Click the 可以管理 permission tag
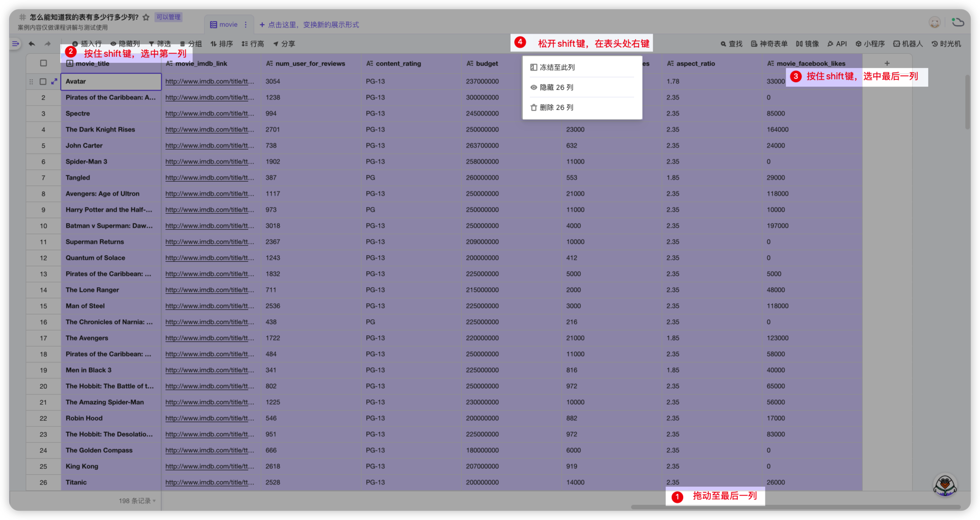 click(168, 17)
